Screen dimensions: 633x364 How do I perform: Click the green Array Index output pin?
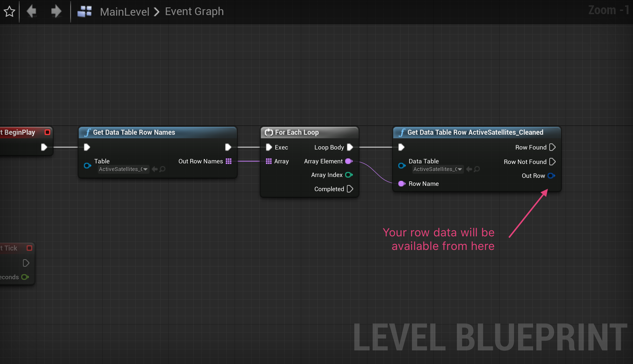click(349, 175)
